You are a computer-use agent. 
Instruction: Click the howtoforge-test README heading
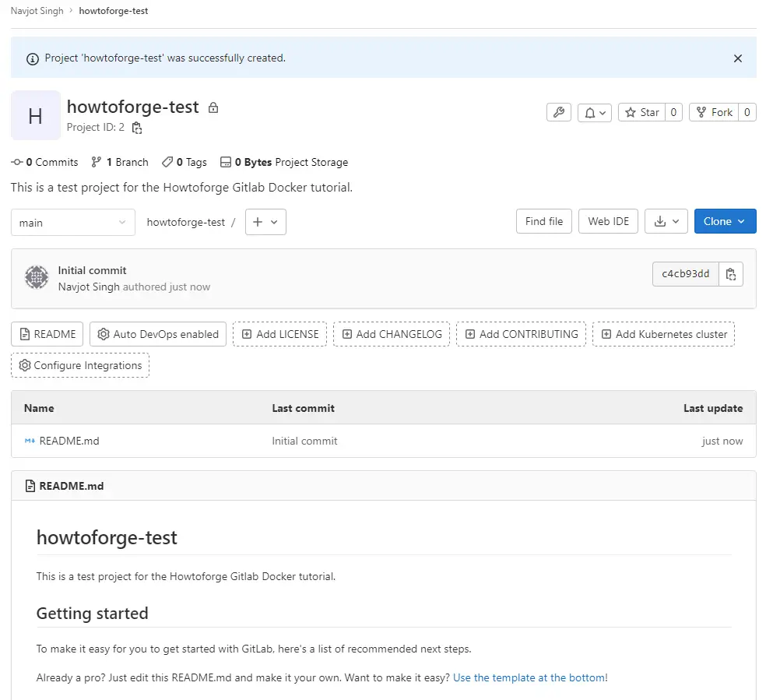107,538
